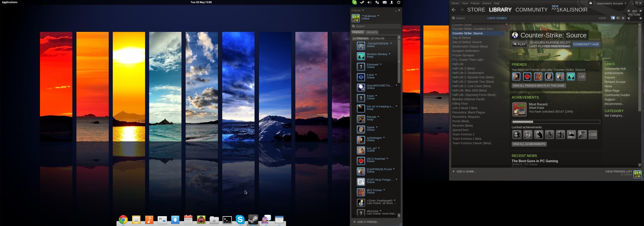Click the Short Fuse achievement icon
Screen dimensions: 644x226
pyautogui.click(x=519, y=109)
